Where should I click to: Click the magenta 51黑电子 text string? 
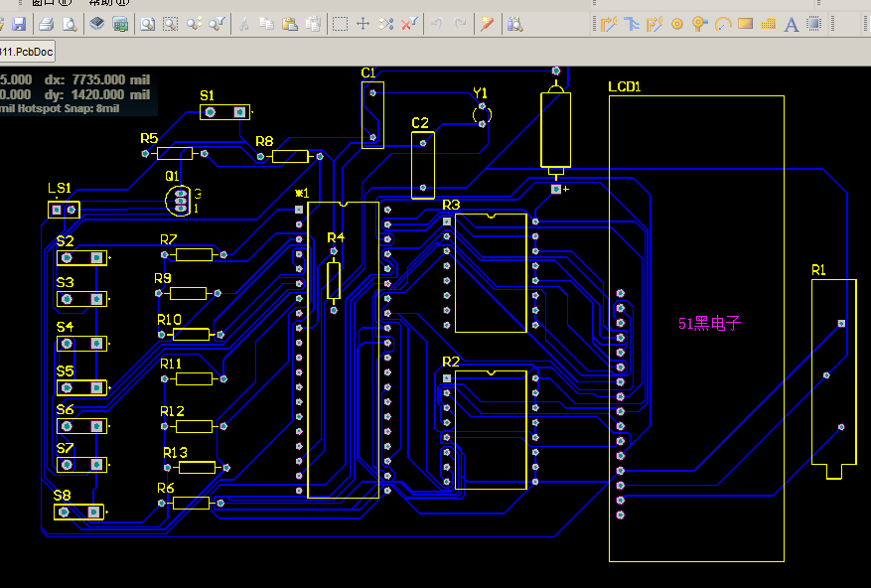[x=710, y=324]
